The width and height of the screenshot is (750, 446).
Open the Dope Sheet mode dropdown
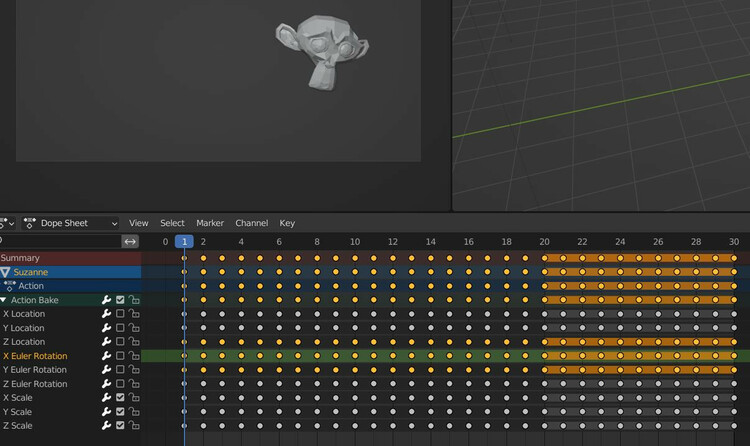coord(71,223)
